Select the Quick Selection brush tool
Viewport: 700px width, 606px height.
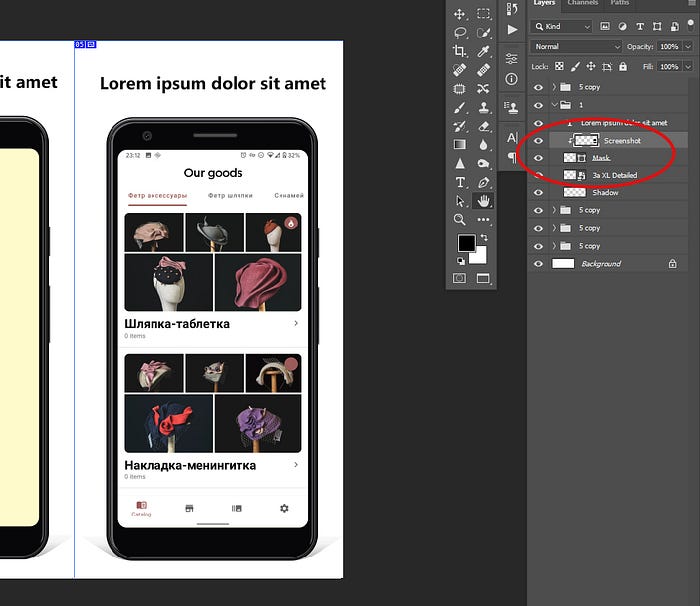(483, 33)
